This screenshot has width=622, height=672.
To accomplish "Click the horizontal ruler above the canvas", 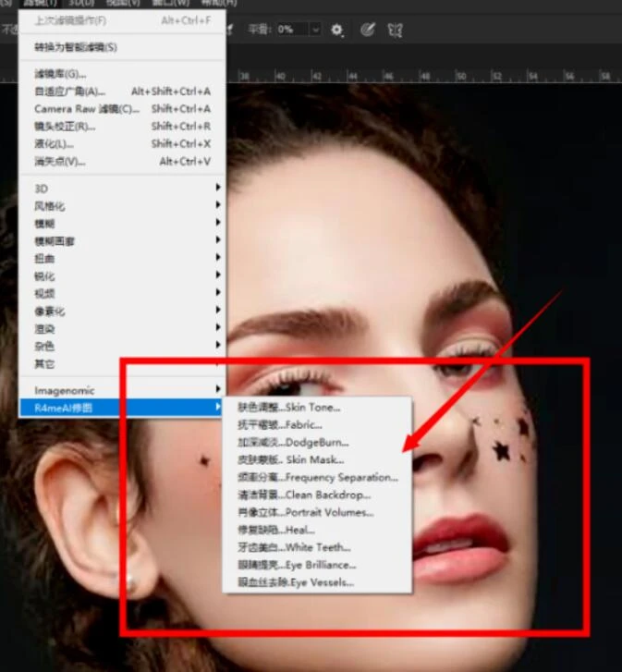I will 424,77.
